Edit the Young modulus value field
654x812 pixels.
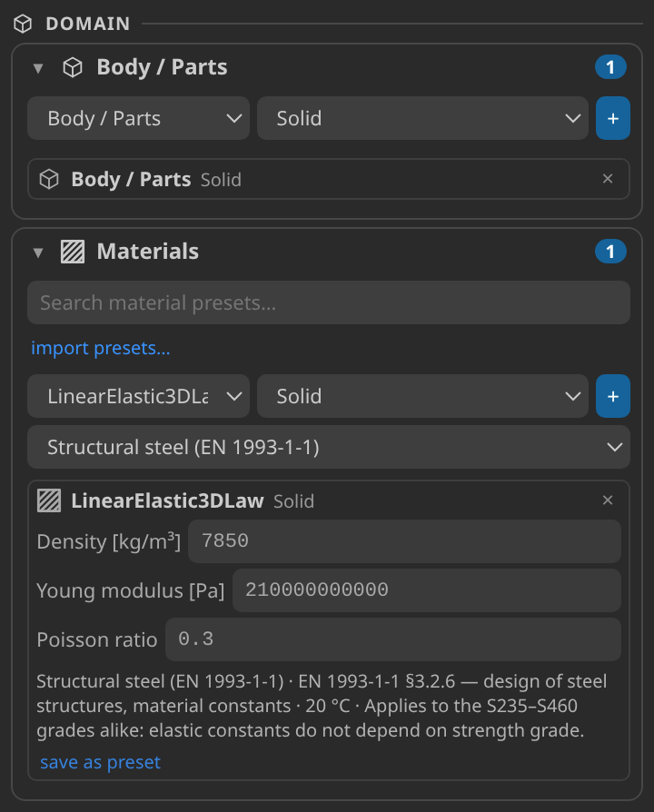point(426,589)
